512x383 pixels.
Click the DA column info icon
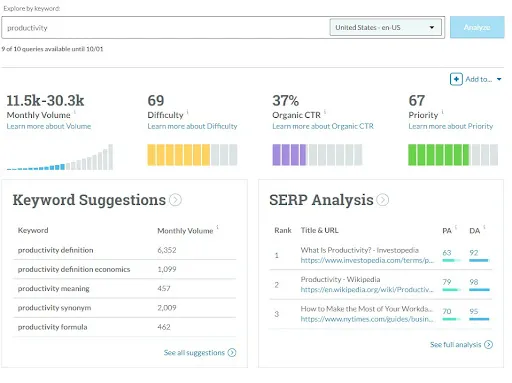coord(484,227)
